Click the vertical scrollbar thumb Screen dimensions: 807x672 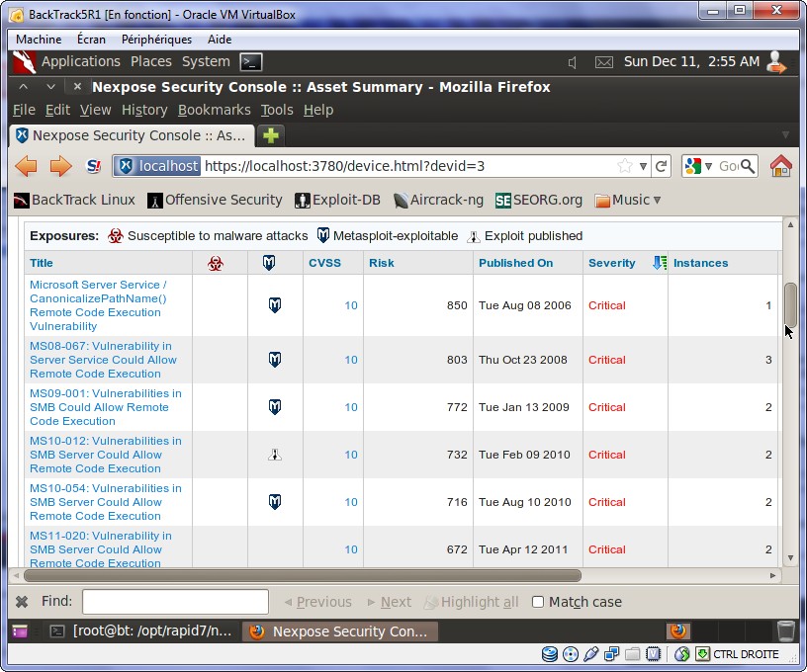[x=790, y=304]
